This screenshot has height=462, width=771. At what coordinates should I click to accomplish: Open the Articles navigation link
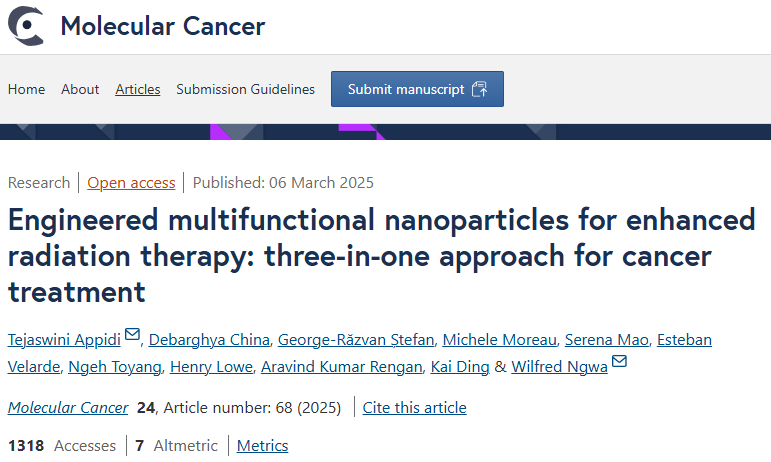click(x=138, y=89)
